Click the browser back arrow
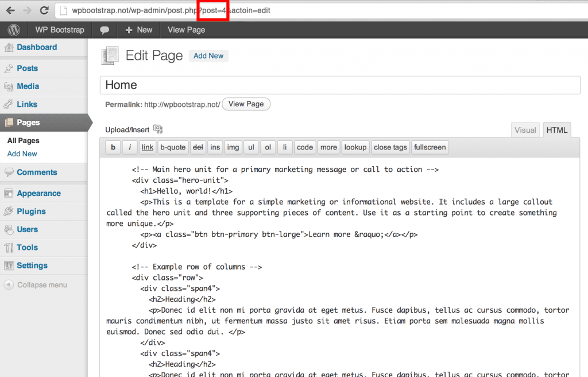Image resolution: width=588 pixels, height=377 pixels. click(x=10, y=10)
